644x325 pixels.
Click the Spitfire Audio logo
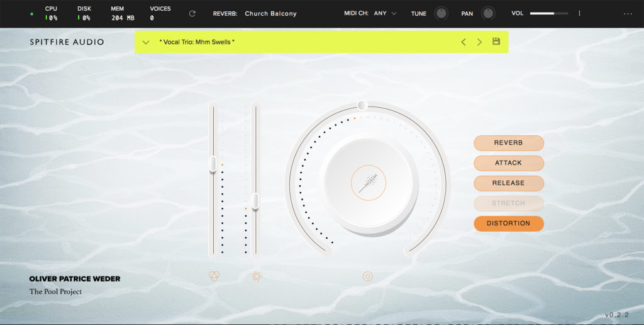point(67,42)
